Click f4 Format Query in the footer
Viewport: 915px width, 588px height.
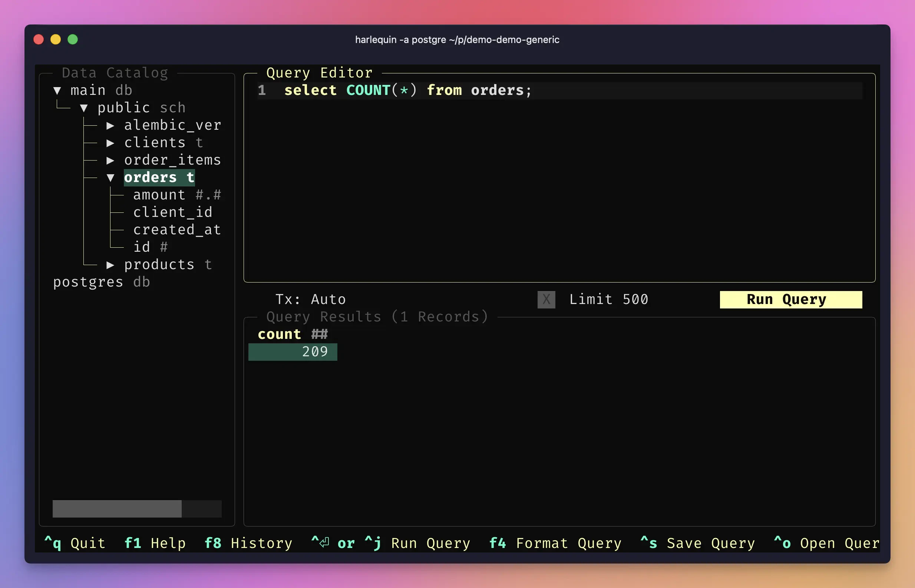click(555, 543)
